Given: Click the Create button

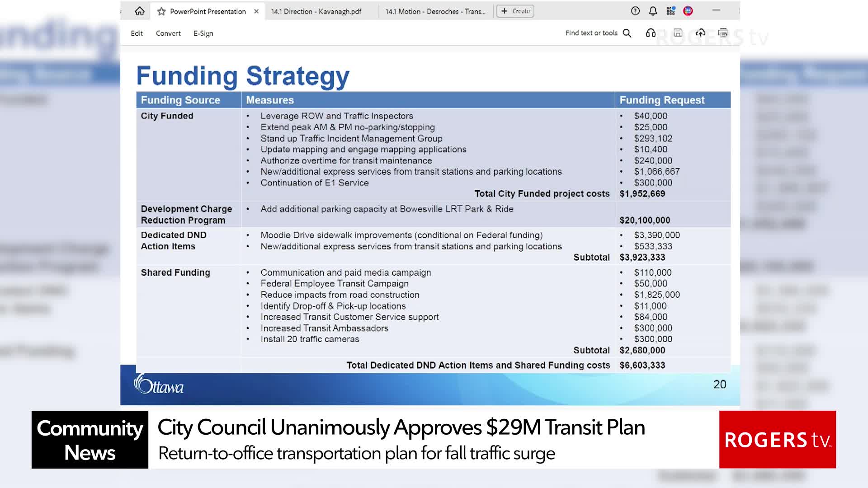Looking at the screenshot, I should pos(515,11).
